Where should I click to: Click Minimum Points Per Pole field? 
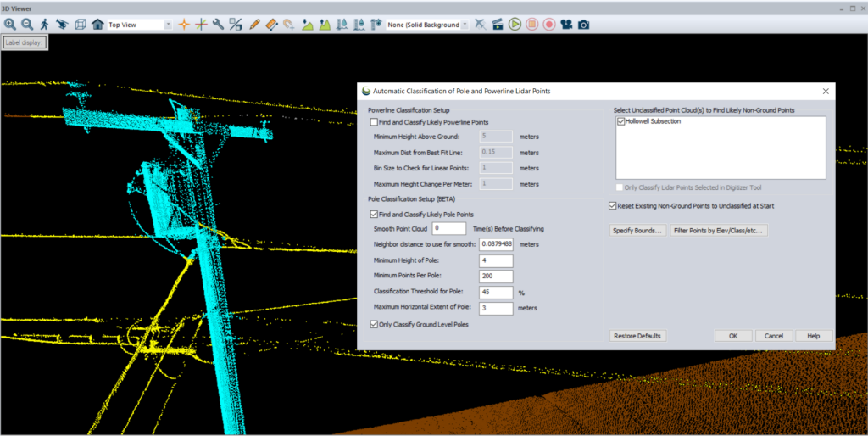(x=496, y=276)
